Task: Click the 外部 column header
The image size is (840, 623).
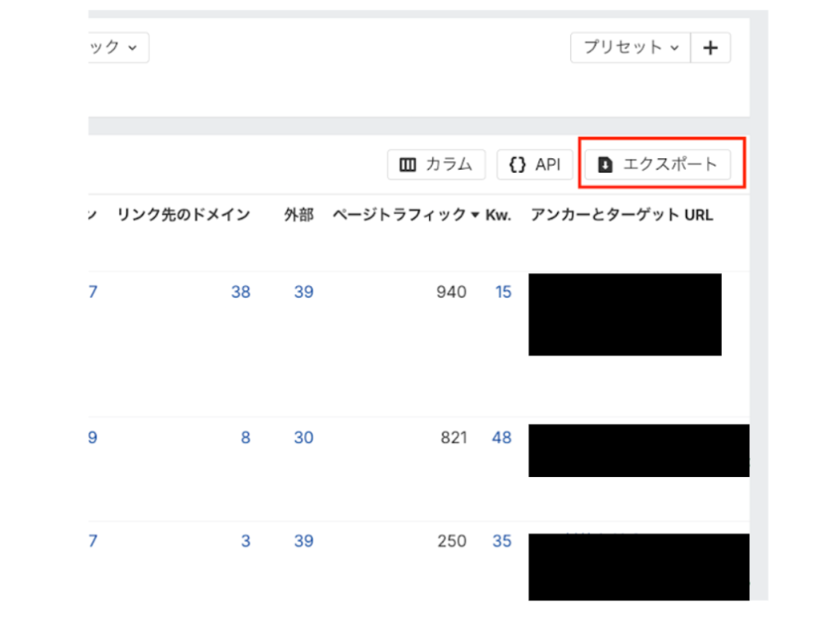Action: pos(299,216)
